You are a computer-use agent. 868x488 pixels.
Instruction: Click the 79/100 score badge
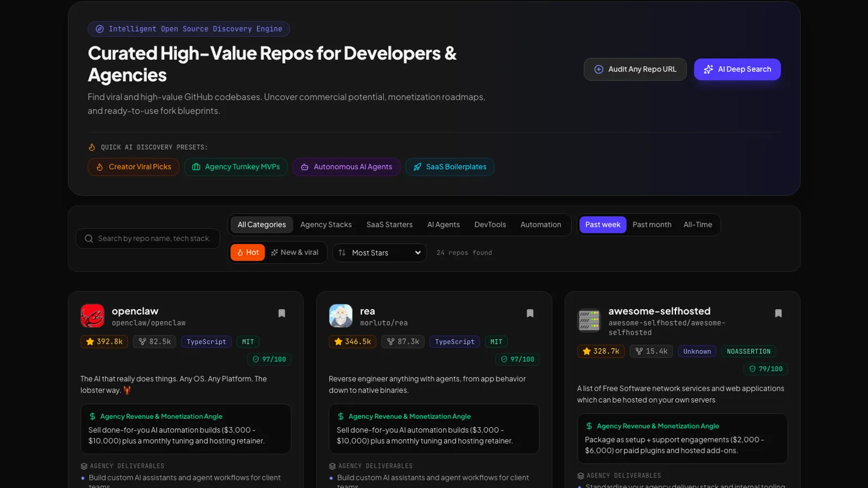coord(765,369)
